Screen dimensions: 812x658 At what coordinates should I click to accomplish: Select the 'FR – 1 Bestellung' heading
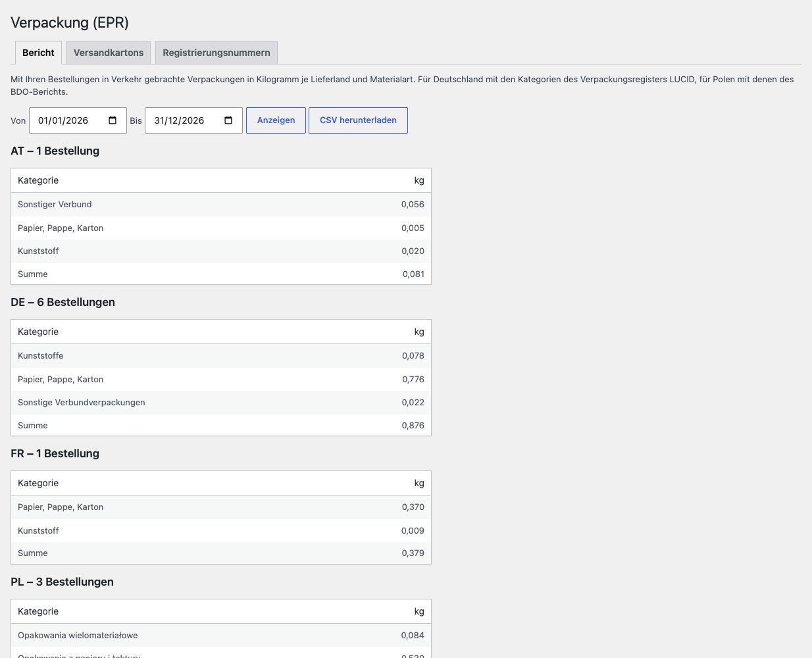pos(55,453)
